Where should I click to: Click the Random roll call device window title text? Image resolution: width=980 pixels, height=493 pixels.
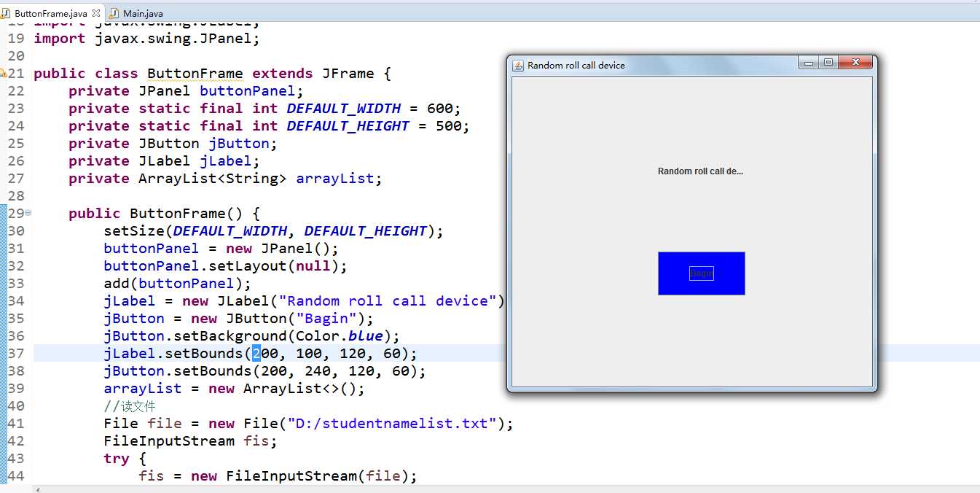[576, 65]
